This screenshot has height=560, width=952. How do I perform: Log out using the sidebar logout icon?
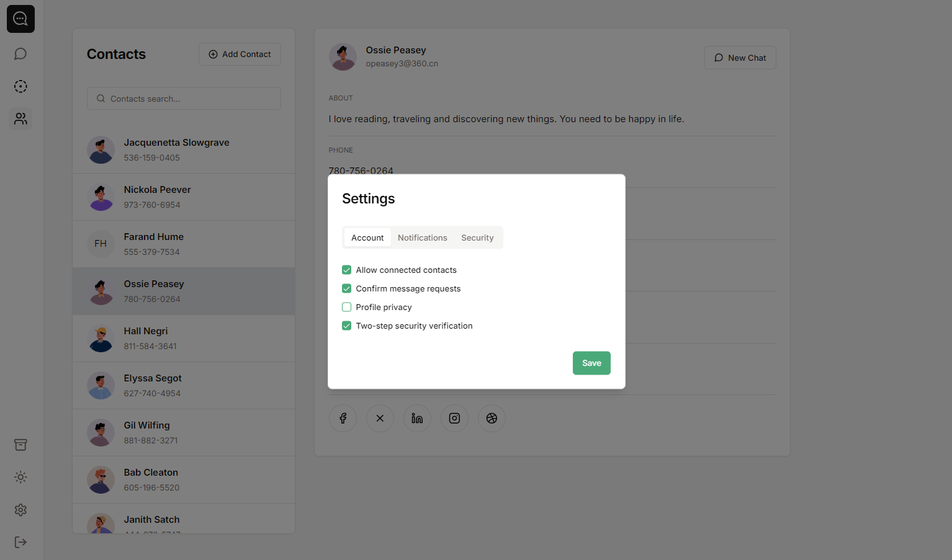[x=20, y=542]
